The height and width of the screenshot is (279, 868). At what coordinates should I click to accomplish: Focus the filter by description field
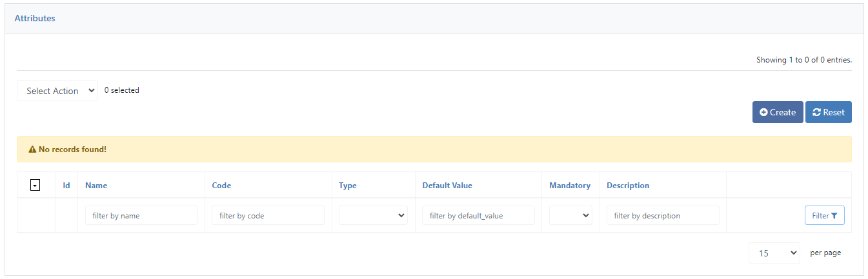(x=663, y=216)
